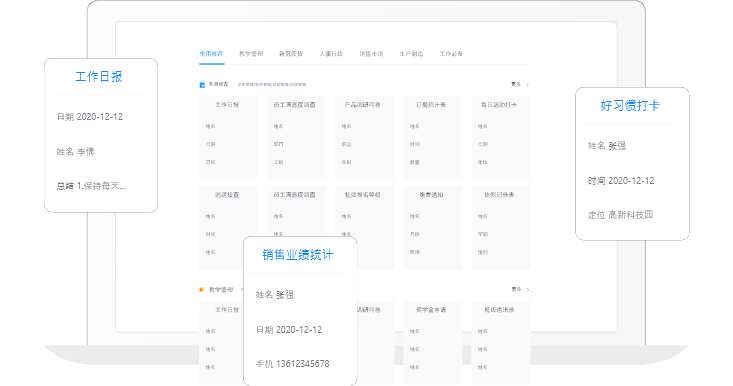Click the 好习惯打卡 card heading
The height and width of the screenshot is (386, 733).
click(x=630, y=106)
